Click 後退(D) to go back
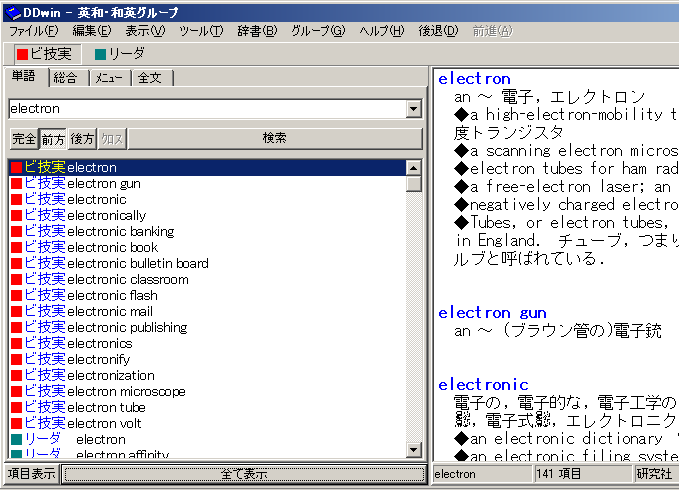 tap(438, 31)
